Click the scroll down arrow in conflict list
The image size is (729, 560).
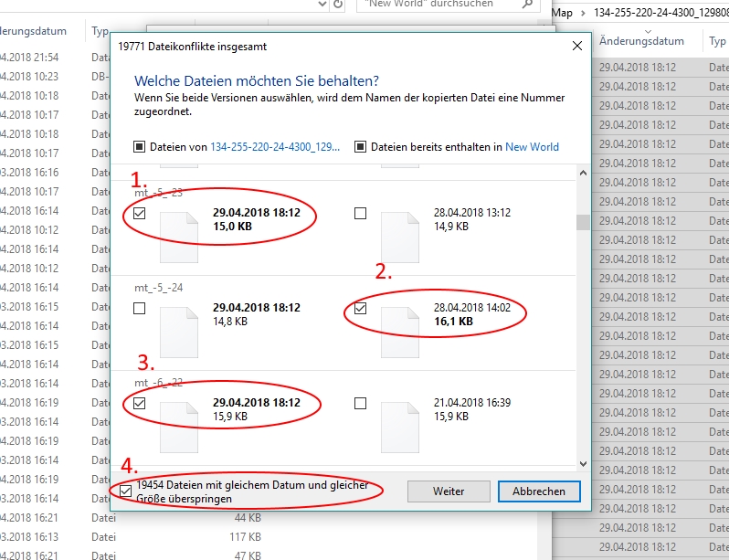coord(582,463)
